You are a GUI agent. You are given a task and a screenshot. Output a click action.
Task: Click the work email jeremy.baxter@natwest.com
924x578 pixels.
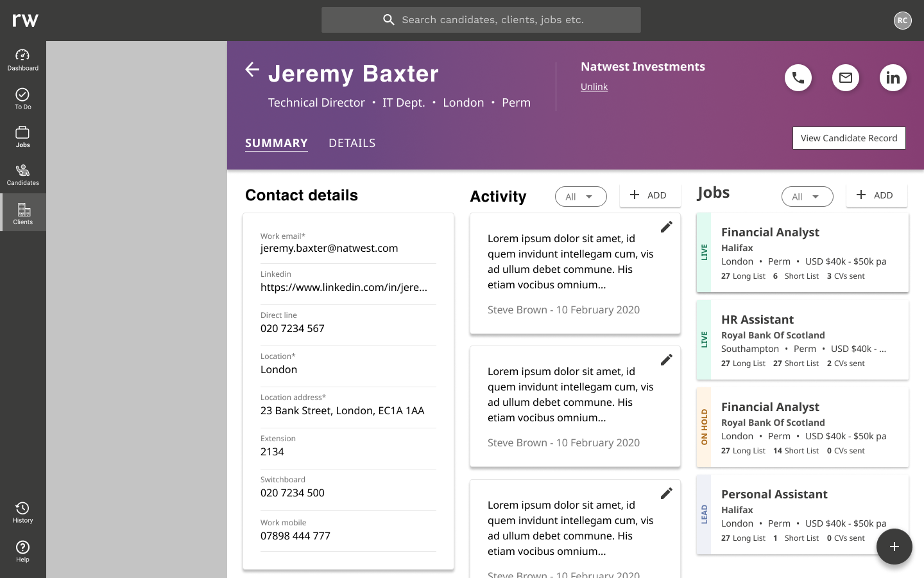(x=329, y=249)
